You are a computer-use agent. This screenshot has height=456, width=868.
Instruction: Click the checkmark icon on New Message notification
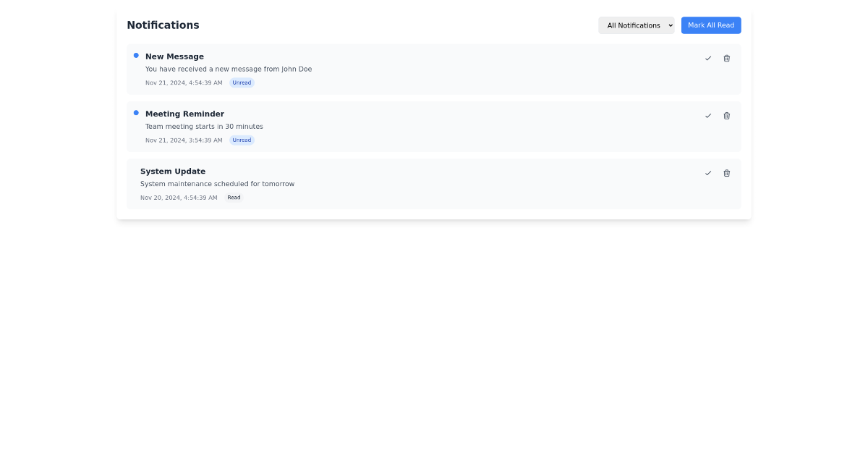click(708, 58)
